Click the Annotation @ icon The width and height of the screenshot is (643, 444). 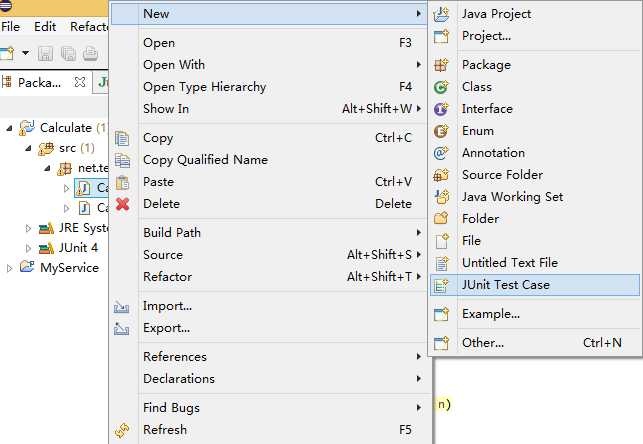click(441, 153)
